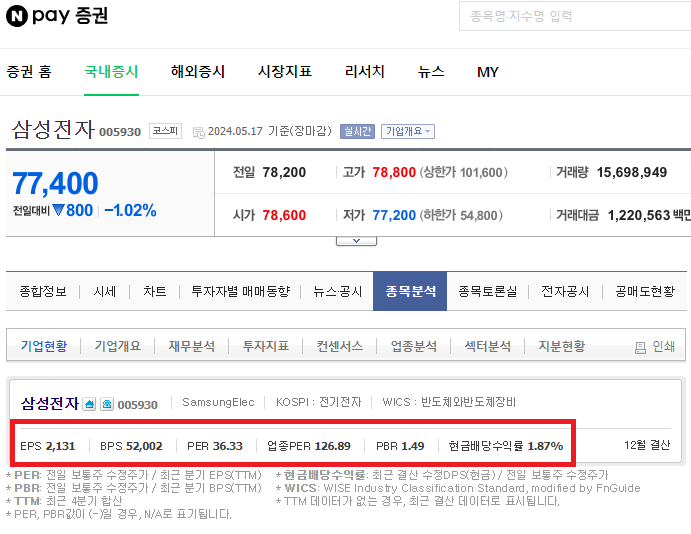This screenshot has width=691, height=534.
Task: Open the phone icon next to 삼성전자
Action: (x=107, y=404)
